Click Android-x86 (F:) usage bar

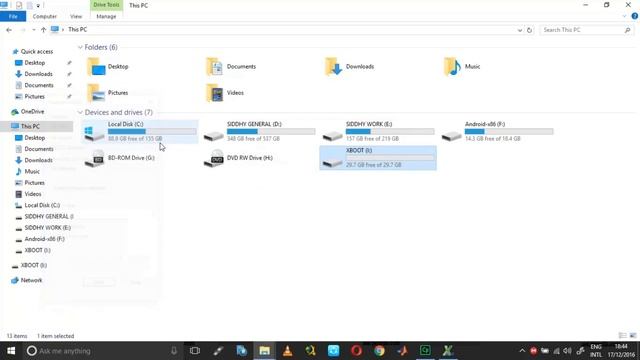click(509, 131)
